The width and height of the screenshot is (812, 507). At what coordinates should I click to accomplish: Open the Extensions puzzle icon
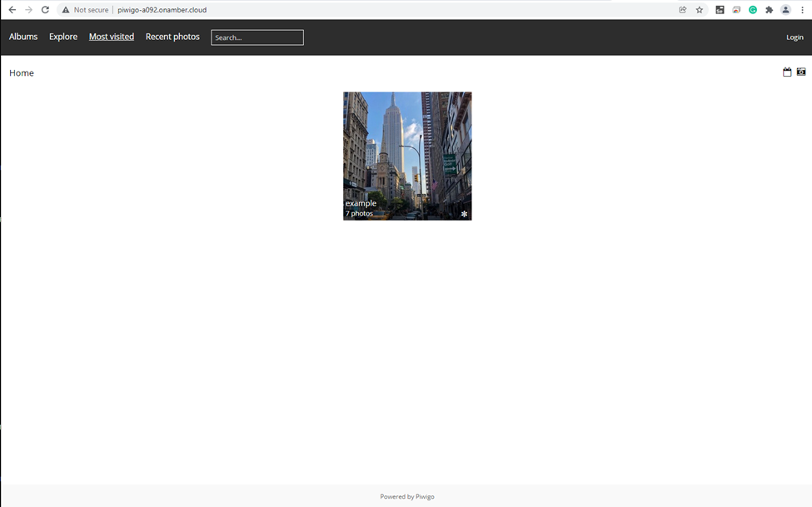[770, 10]
